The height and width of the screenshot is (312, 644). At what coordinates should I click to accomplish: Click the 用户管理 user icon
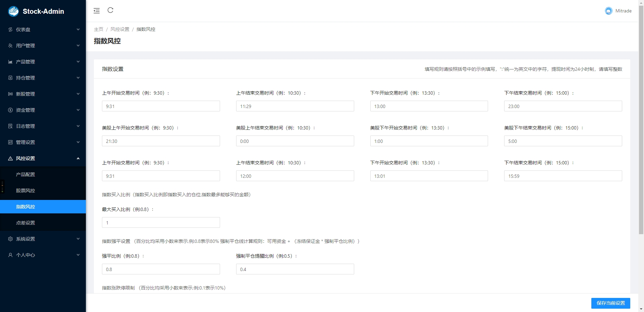pyautogui.click(x=10, y=46)
